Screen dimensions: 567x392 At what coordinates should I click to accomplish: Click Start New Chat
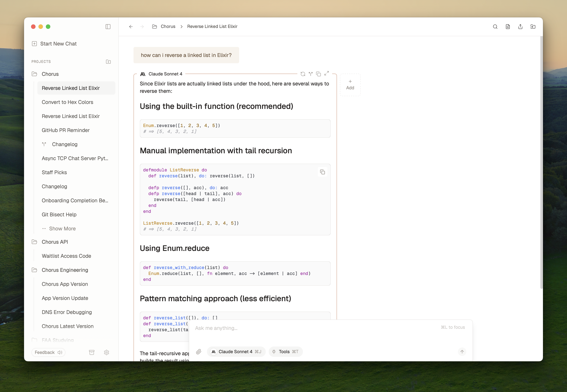coord(58,44)
